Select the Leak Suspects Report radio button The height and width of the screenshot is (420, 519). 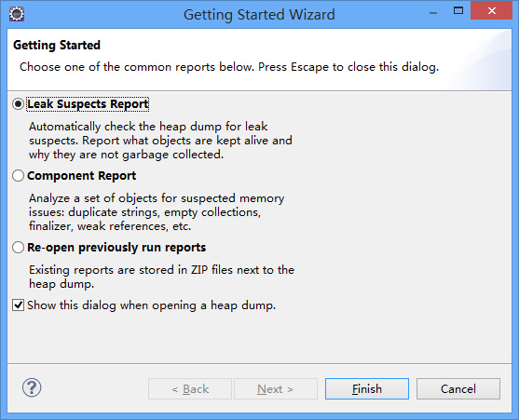point(18,104)
